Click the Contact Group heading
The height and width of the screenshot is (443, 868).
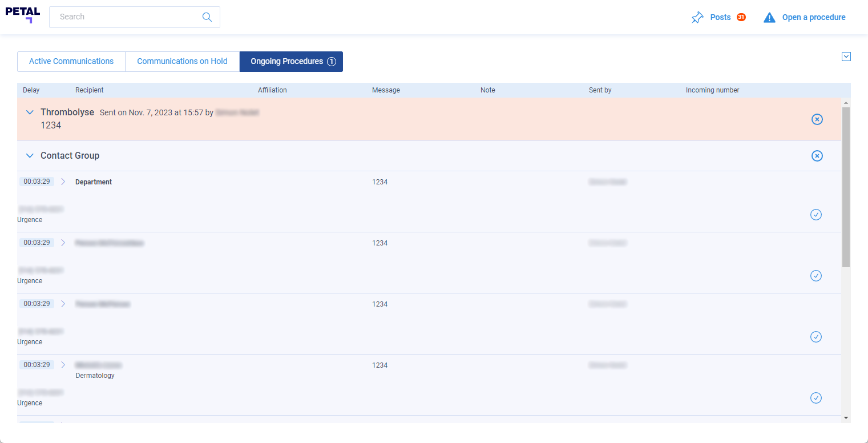(x=70, y=156)
